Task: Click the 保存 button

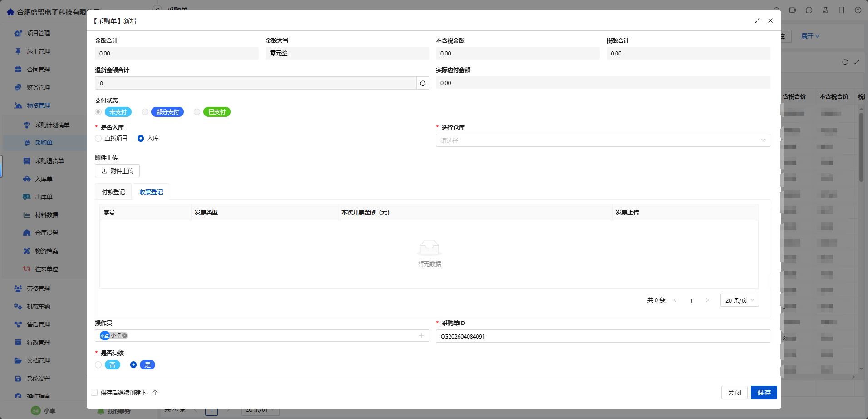Action: [764, 393]
